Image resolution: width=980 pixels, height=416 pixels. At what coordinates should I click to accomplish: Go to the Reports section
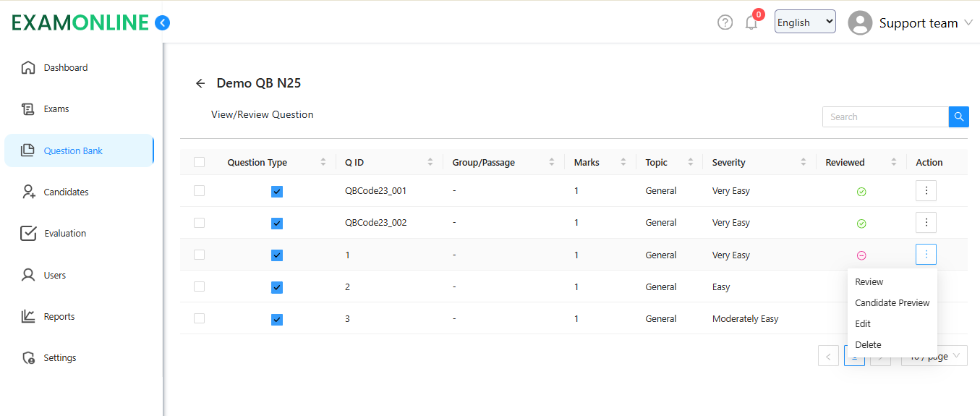(59, 317)
